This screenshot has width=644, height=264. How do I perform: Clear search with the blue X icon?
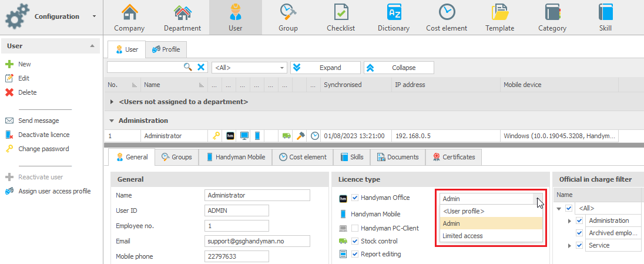pyautogui.click(x=201, y=68)
